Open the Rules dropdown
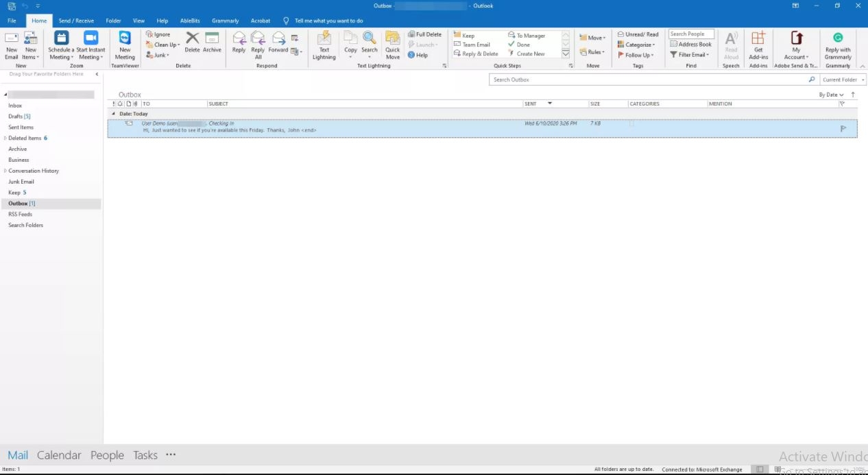 click(x=592, y=51)
